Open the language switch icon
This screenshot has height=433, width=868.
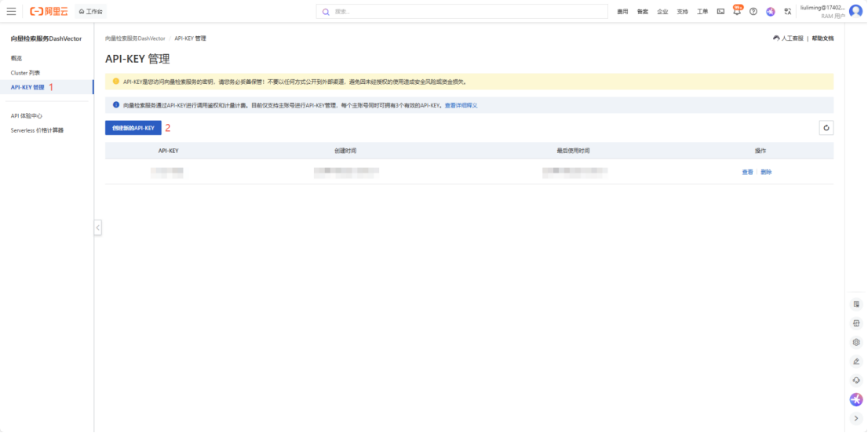coord(787,12)
